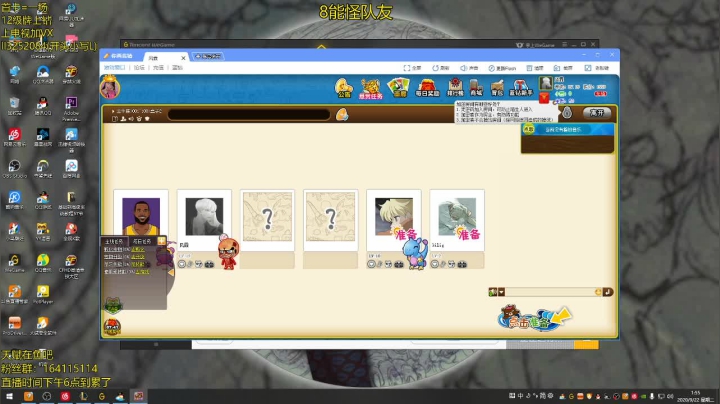Click the last task's yellow link

(x=142, y=272)
